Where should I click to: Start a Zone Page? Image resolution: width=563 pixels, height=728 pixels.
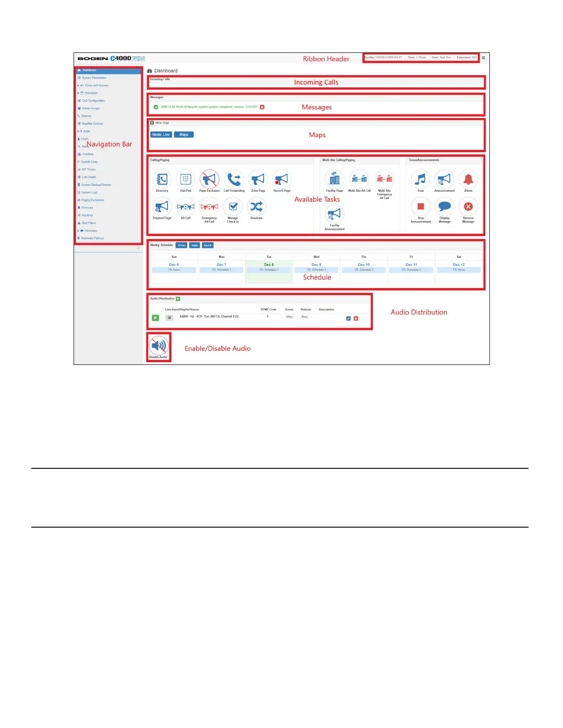click(258, 179)
